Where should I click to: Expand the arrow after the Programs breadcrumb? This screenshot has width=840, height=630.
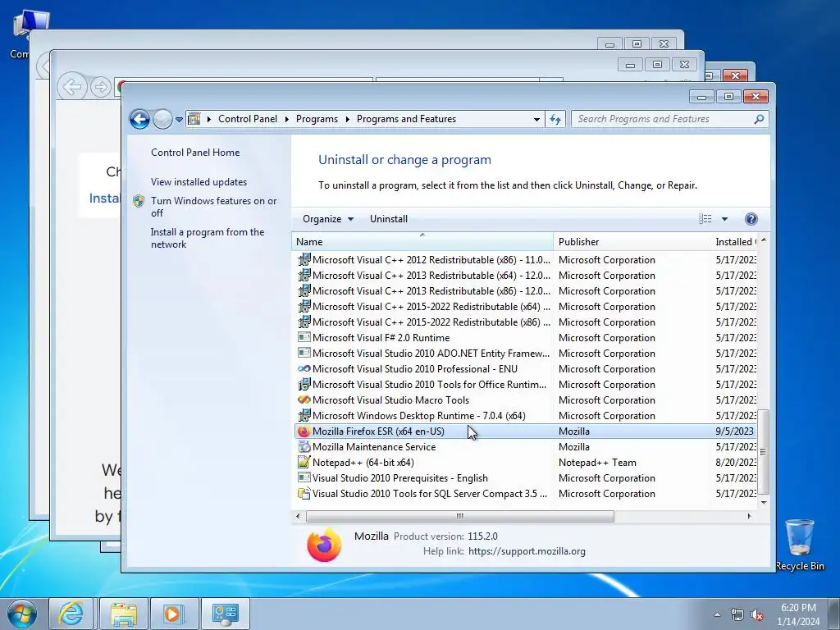(347, 119)
